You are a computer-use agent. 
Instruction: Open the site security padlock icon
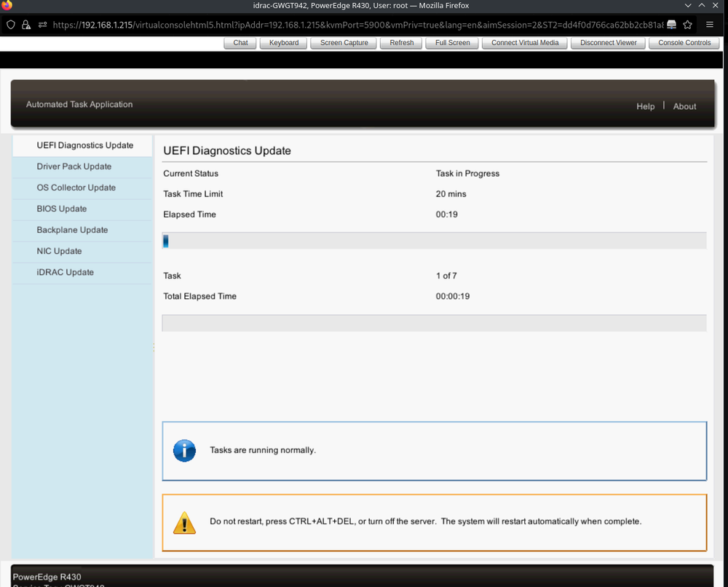(x=25, y=24)
